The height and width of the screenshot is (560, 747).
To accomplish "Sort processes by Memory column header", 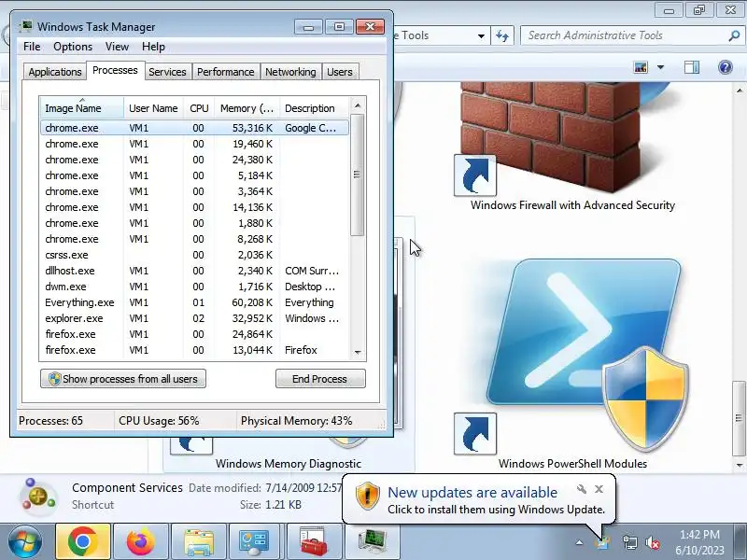I will point(247,108).
